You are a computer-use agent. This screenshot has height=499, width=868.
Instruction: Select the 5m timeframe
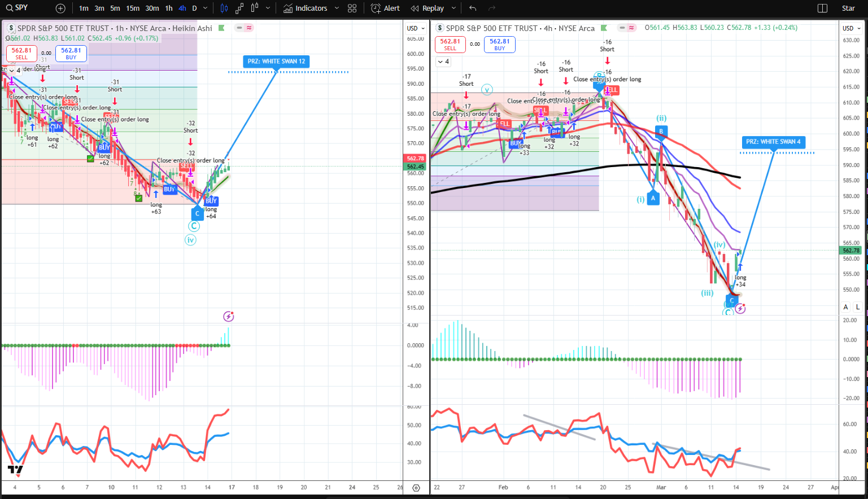[x=115, y=8]
